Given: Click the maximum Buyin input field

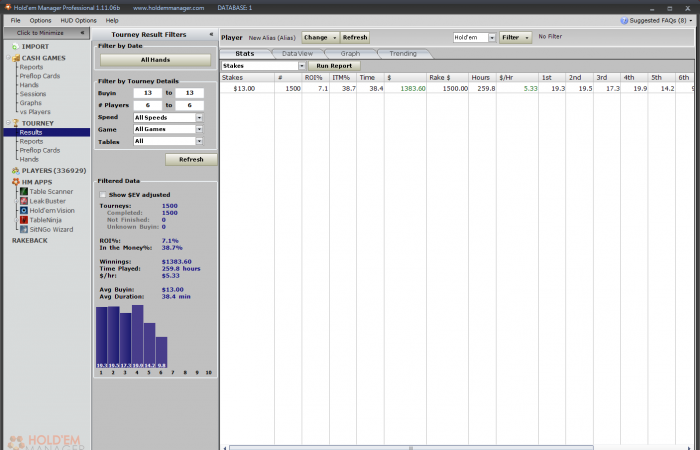Looking at the screenshot, I should point(189,93).
